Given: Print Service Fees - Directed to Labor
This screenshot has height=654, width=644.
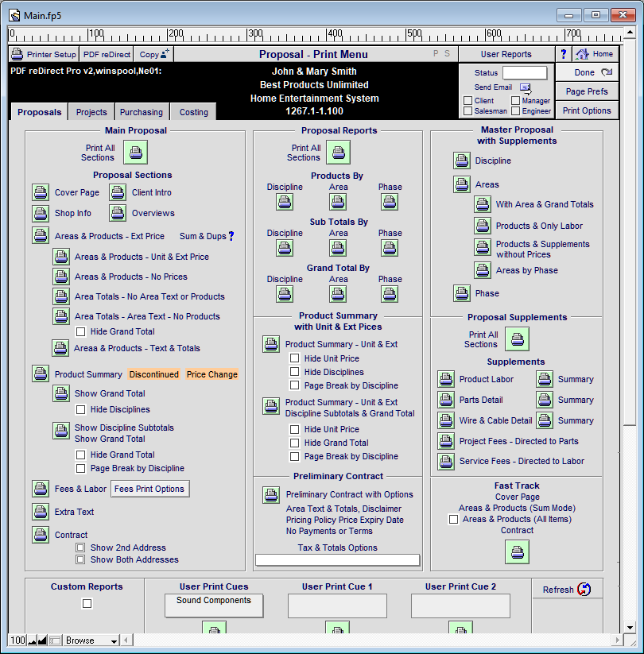Looking at the screenshot, I should pos(446,462).
